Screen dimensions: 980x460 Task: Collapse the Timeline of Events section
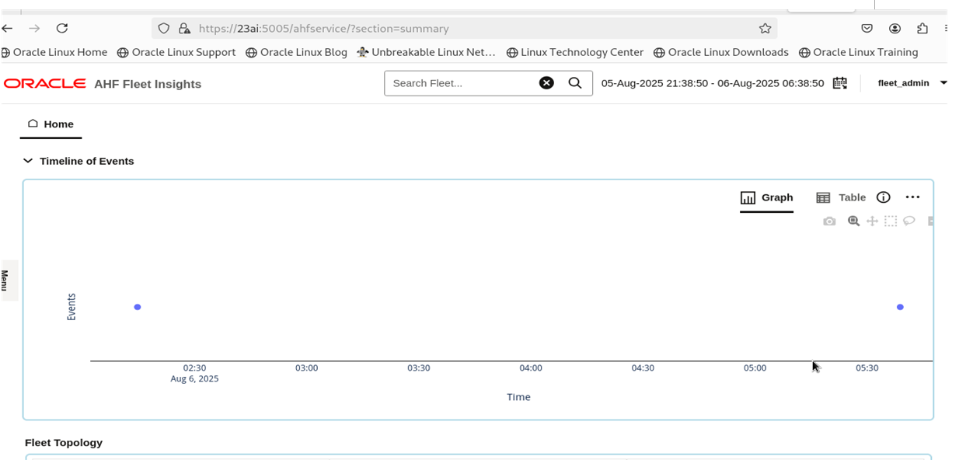pyautogui.click(x=28, y=161)
